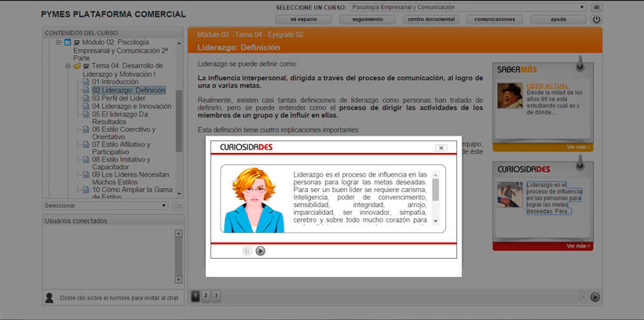
Task: Click the course tree scrollbar thumb
Action: tap(179, 121)
